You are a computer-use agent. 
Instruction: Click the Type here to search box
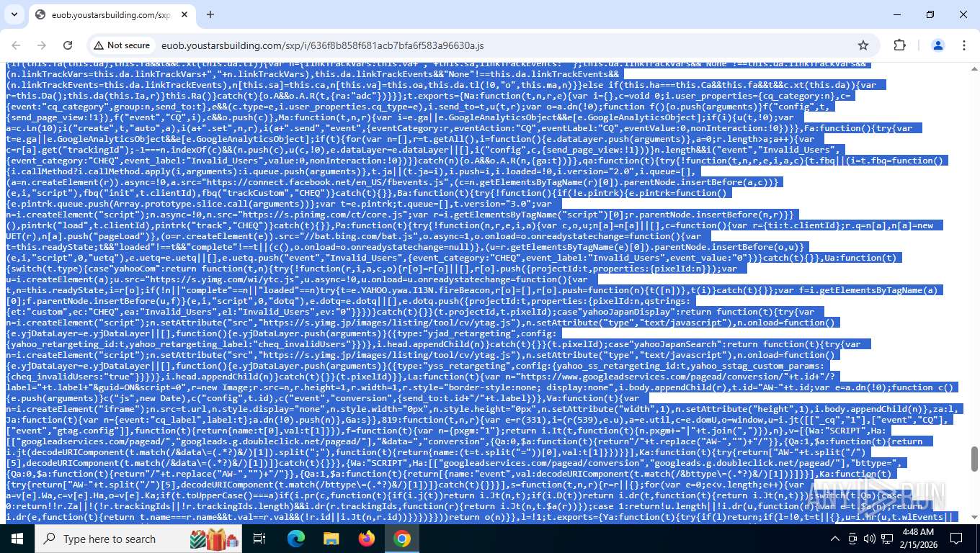pos(138,539)
